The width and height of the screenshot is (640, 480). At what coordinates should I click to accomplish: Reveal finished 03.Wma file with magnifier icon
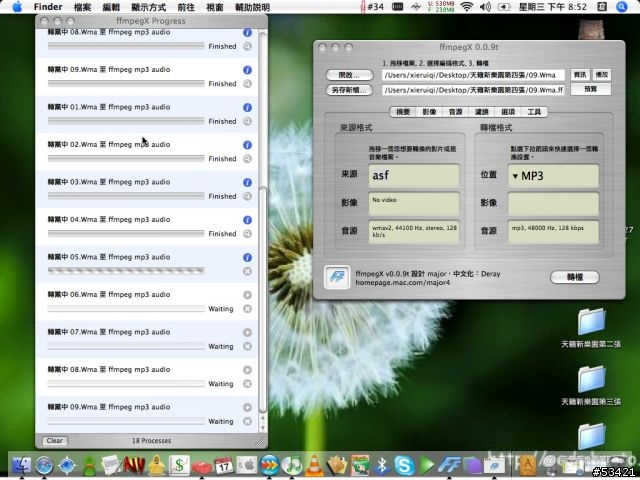coord(247,196)
